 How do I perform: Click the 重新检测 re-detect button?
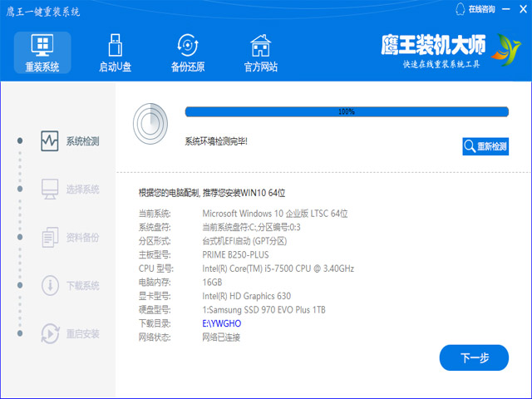485,146
